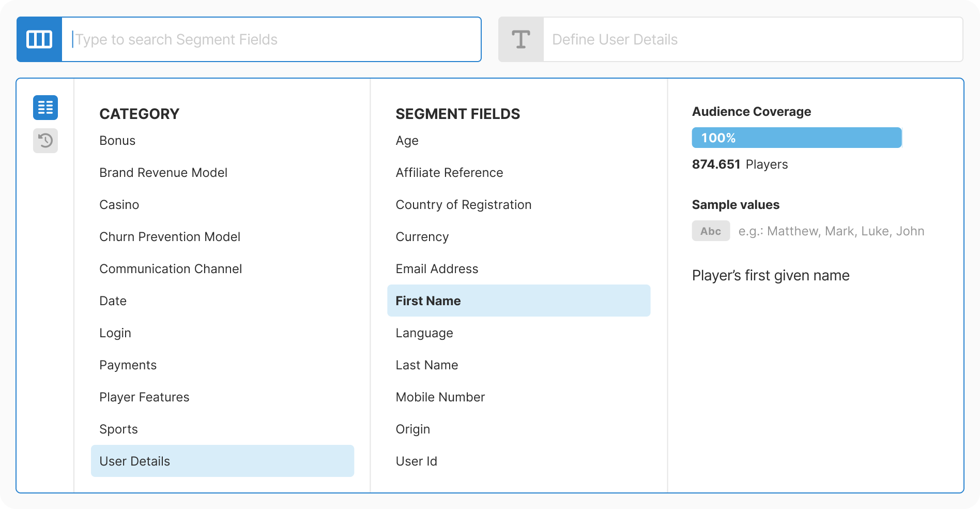Click the history icon in the sidebar
The height and width of the screenshot is (509, 980).
[45, 141]
